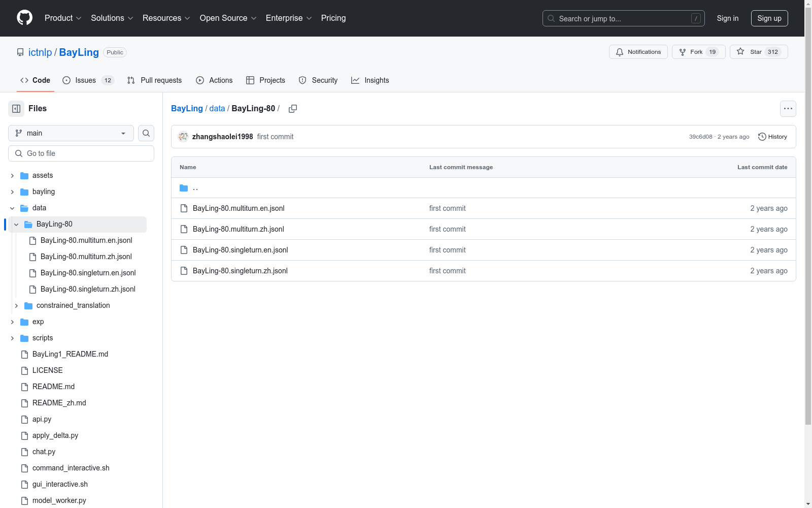The image size is (812, 508).
Task: Open BayLing-80.singleturn.en.jsonl in the sidebar tree
Action: click(x=88, y=273)
